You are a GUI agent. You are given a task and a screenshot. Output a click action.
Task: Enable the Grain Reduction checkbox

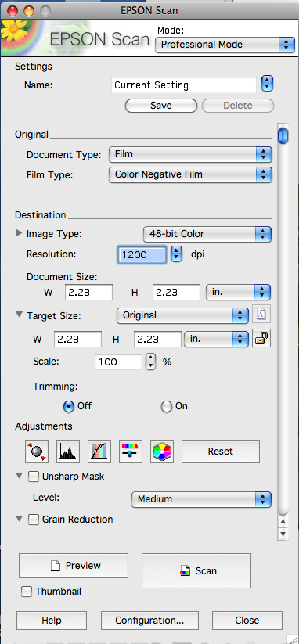coord(34,520)
